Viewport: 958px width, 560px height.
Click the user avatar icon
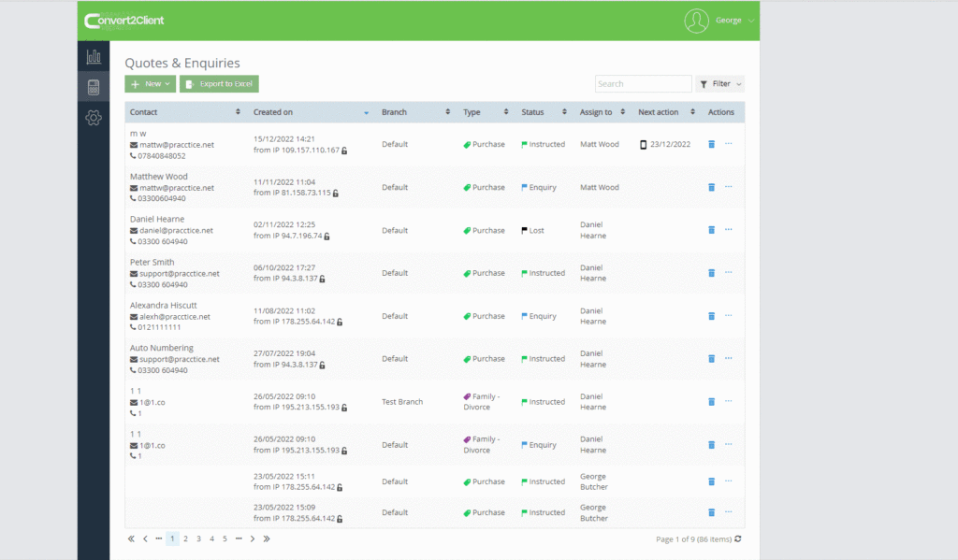[x=696, y=21]
